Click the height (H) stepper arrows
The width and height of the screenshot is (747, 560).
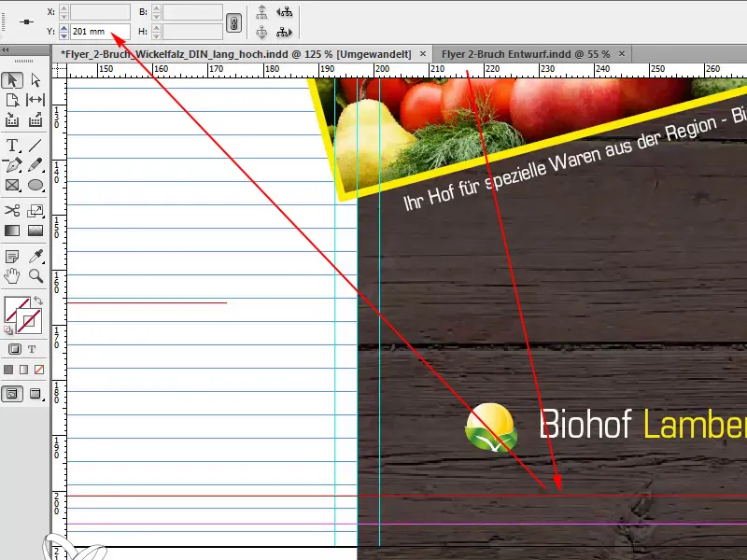[x=156, y=32]
